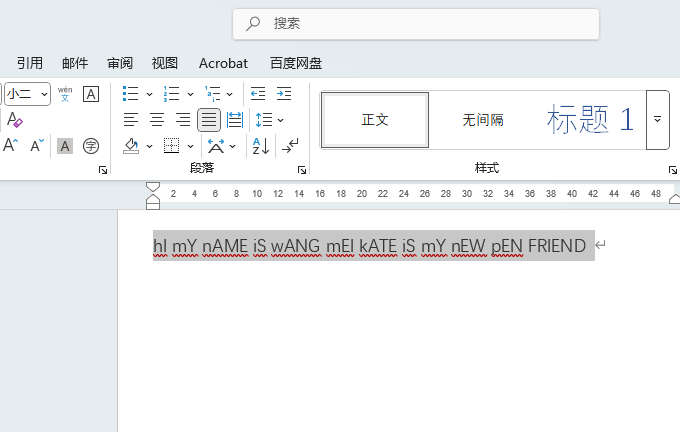Click the hanging indent marker on ruler
Image resolution: width=680 pixels, height=432 pixels.
(153, 200)
